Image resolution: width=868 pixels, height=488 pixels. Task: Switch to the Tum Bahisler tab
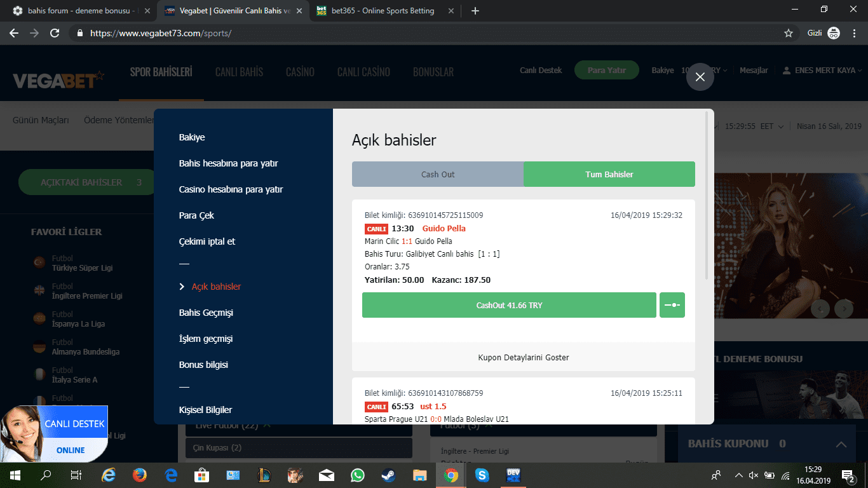point(609,174)
